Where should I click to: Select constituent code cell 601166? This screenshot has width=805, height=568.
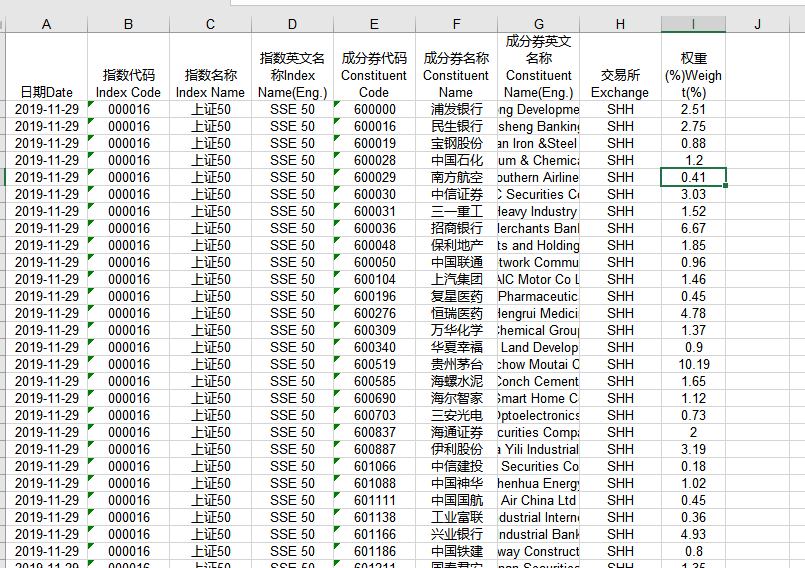(x=374, y=534)
